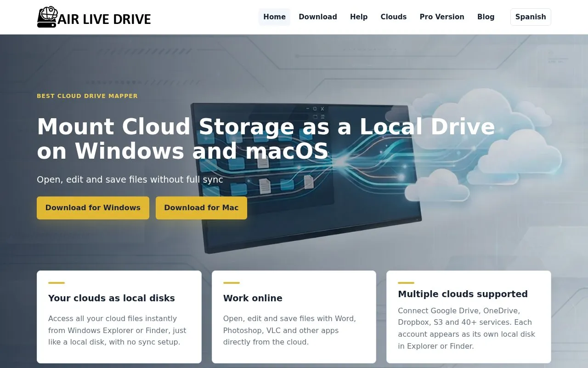Visit the Blog link
Image resolution: width=588 pixels, height=368 pixels.
click(x=486, y=17)
